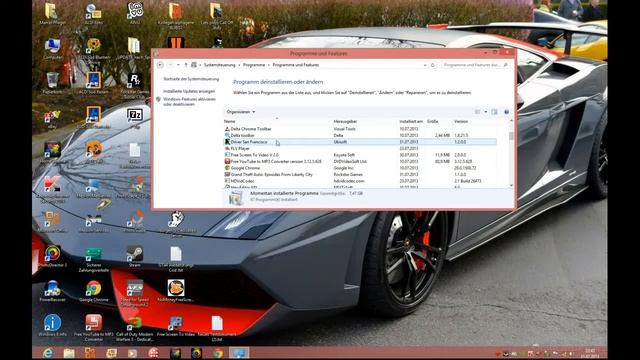Image resolution: width=640 pixels, height=360 pixels.
Task: Open File Explorer from the taskbar
Action: 69,353
